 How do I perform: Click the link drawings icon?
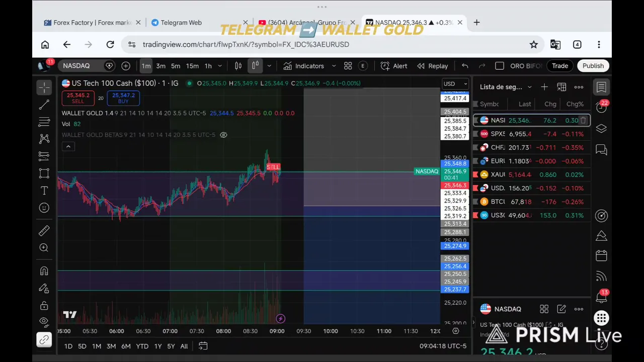[44, 340]
